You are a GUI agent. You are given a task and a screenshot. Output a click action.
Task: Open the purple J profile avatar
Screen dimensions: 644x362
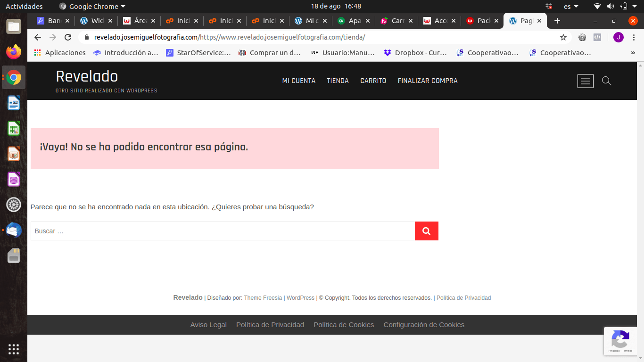619,37
